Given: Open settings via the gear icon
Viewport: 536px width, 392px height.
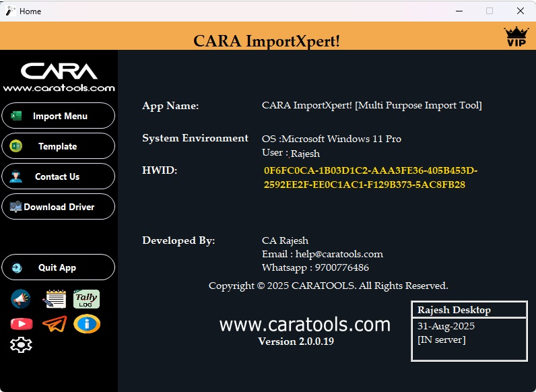Looking at the screenshot, I should (22, 345).
